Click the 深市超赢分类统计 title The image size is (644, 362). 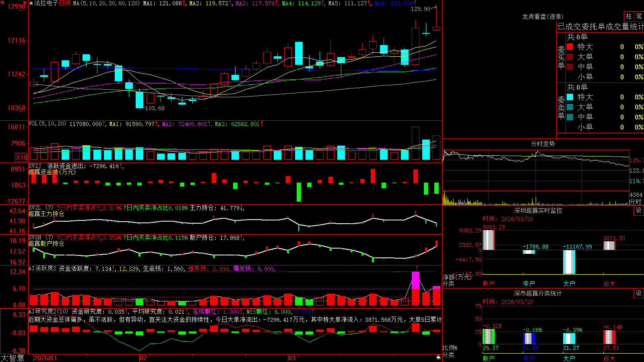pos(538,293)
